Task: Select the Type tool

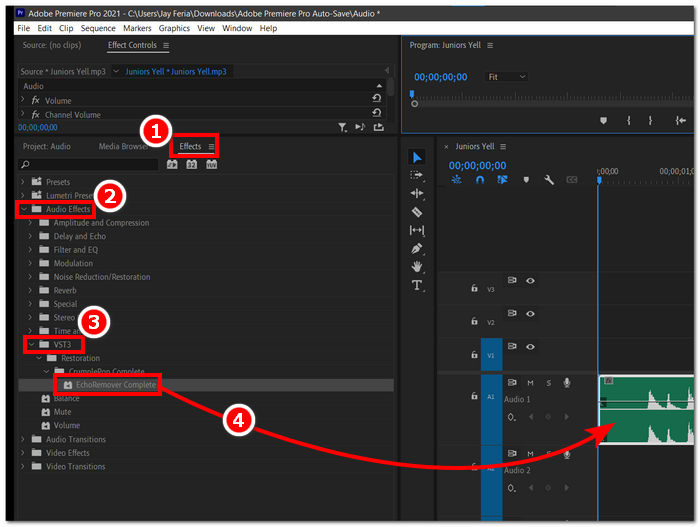Action: [x=417, y=285]
